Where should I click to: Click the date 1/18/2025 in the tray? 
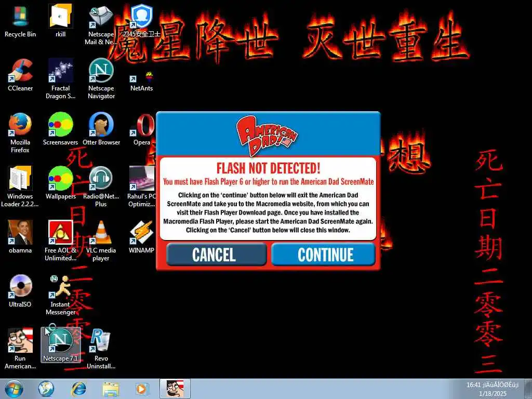pos(493,394)
